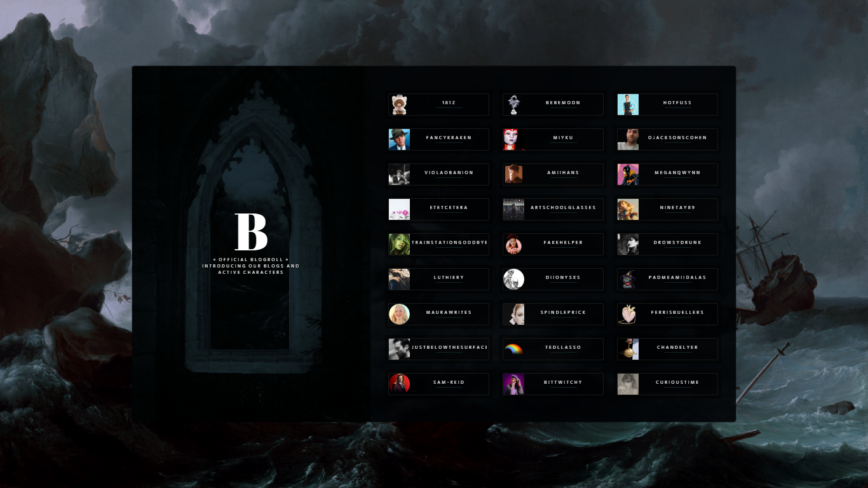
Task: Visit the BEBEMOON blog
Action: tap(563, 103)
